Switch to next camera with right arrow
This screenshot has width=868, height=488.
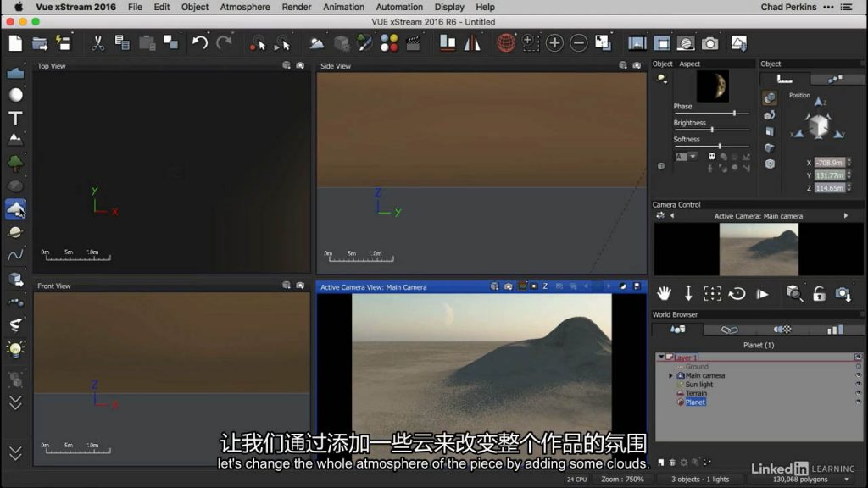click(846, 216)
